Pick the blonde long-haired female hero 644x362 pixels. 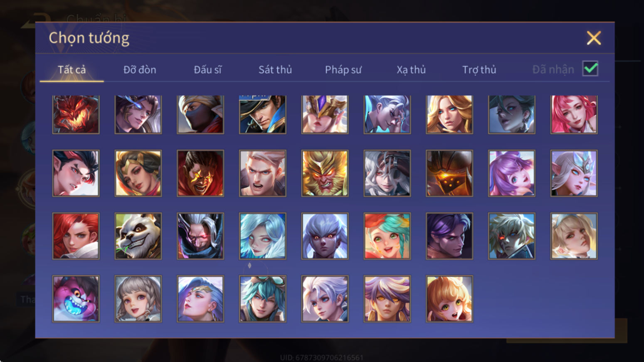pyautogui.click(x=449, y=114)
